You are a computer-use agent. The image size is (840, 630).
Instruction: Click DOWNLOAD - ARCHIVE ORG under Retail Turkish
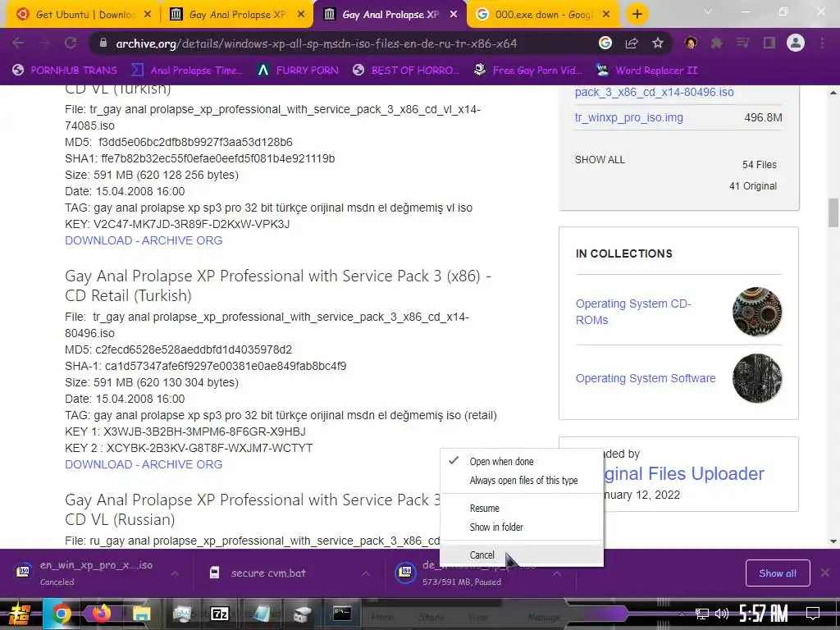point(144,464)
